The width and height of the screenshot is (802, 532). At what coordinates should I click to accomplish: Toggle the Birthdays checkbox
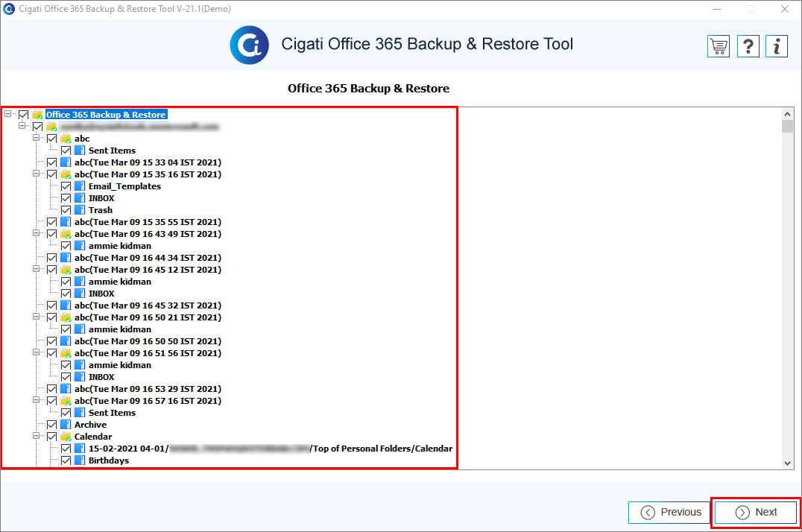pyautogui.click(x=66, y=460)
